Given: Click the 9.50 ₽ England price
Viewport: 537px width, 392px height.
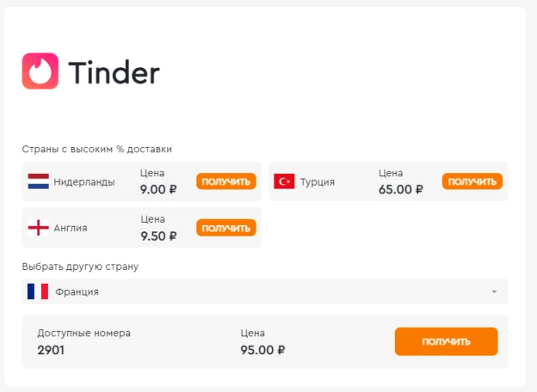Looking at the screenshot, I should point(158,236).
